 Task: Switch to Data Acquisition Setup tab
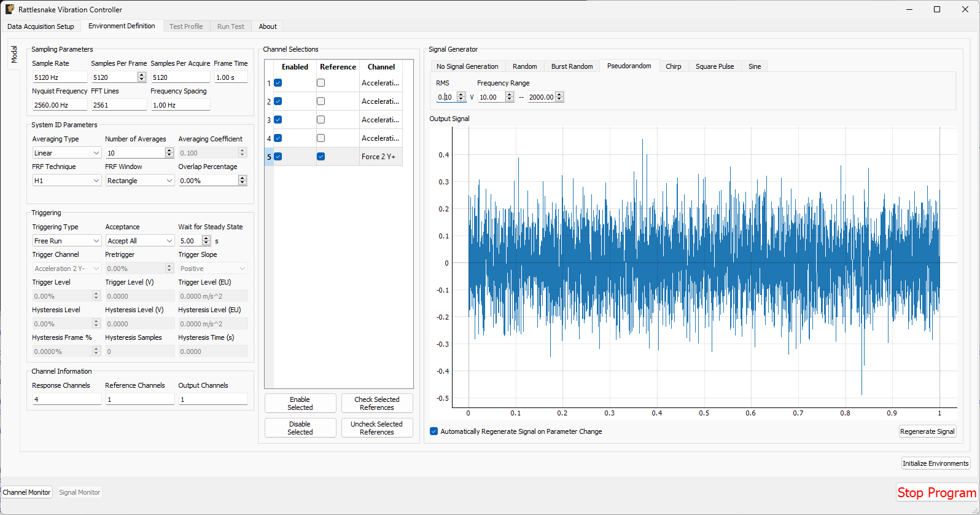coord(41,26)
